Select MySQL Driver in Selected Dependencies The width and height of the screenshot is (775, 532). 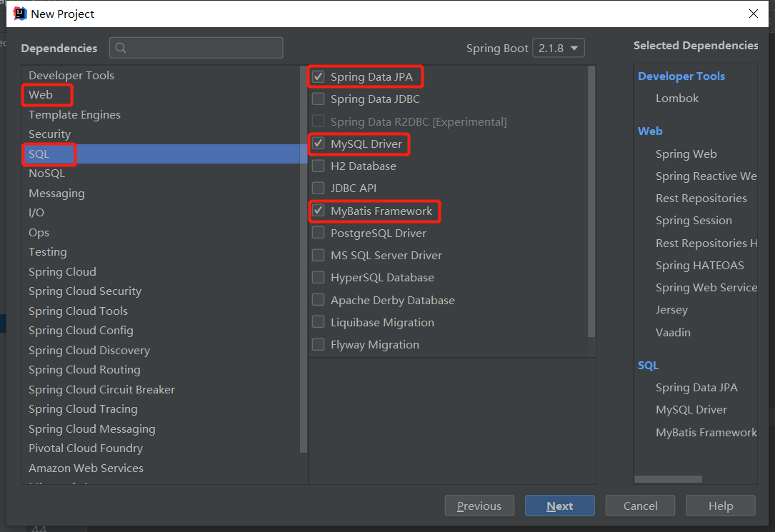pyautogui.click(x=691, y=409)
